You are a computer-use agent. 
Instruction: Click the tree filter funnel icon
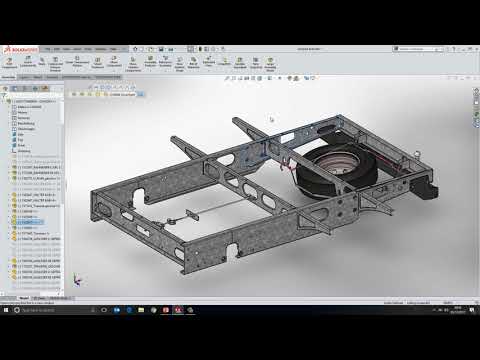(4, 96)
